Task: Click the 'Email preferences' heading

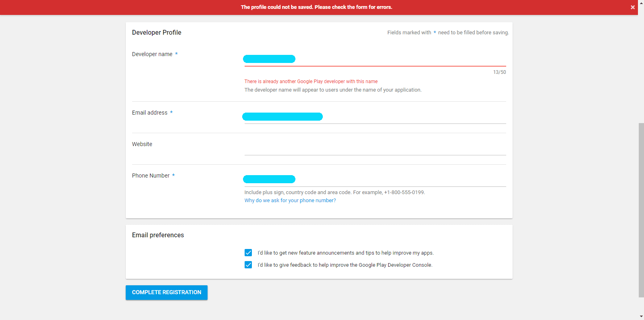Action: pos(158,235)
